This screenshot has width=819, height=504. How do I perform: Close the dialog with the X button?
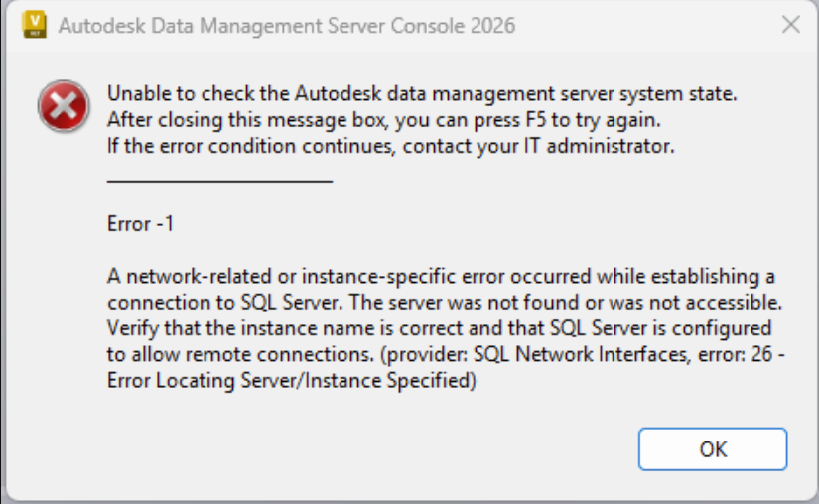tap(790, 25)
